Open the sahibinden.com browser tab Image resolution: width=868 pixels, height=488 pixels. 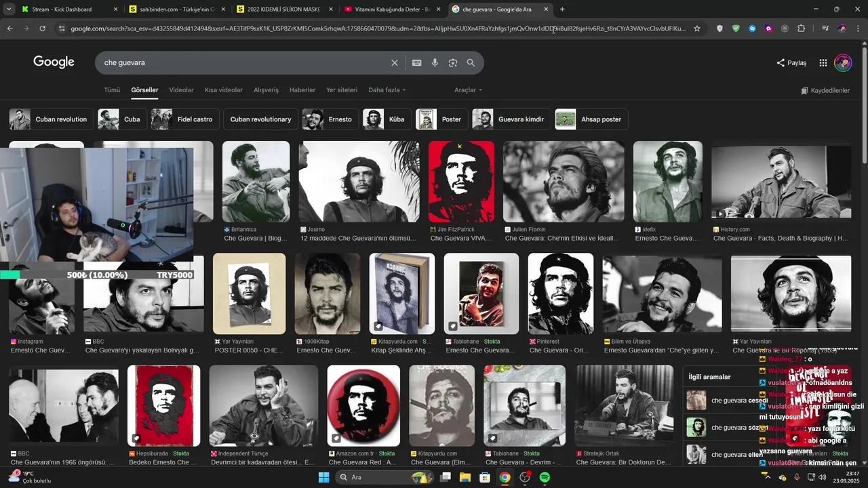coord(178,9)
